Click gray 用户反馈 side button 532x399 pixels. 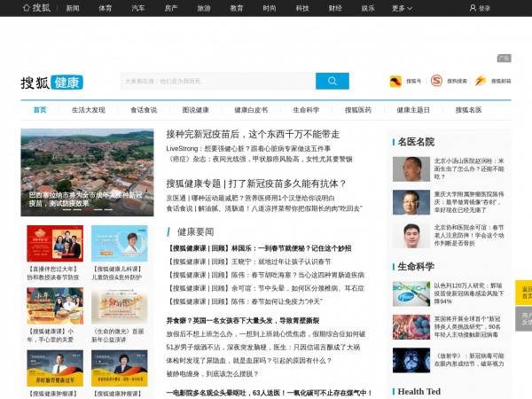coord(523,319)
